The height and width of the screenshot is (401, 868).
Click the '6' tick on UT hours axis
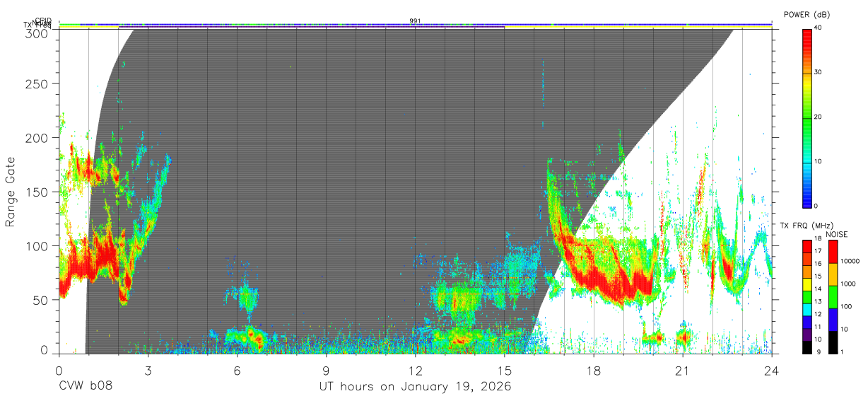[237, 369]
